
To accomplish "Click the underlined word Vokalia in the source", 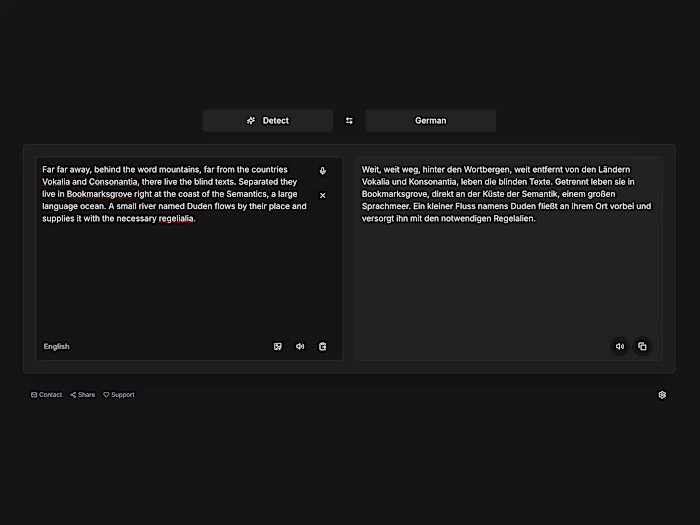I will (56, 182).
